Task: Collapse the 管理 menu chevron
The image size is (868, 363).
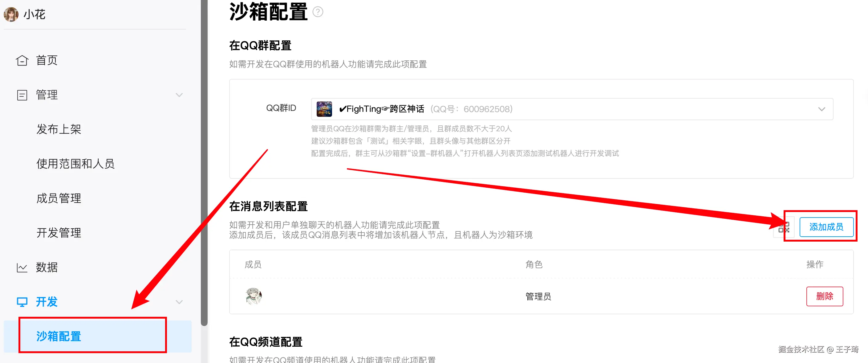Action: [179, 95]
